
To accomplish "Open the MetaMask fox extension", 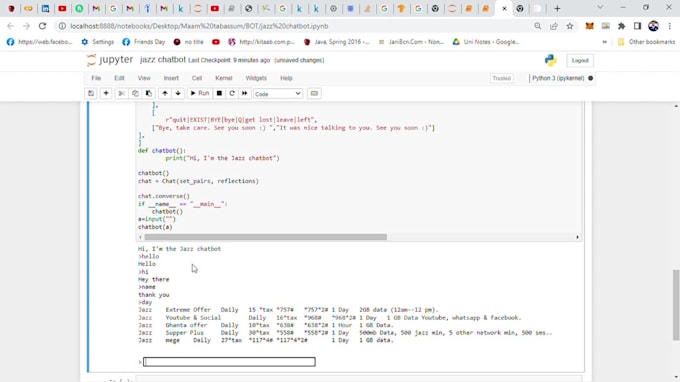I will [589, 26].
